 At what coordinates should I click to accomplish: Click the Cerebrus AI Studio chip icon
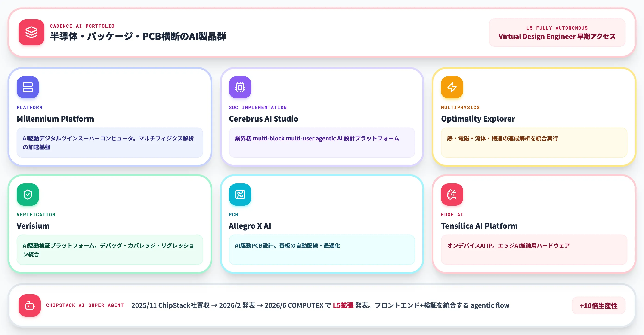(240, 87)
